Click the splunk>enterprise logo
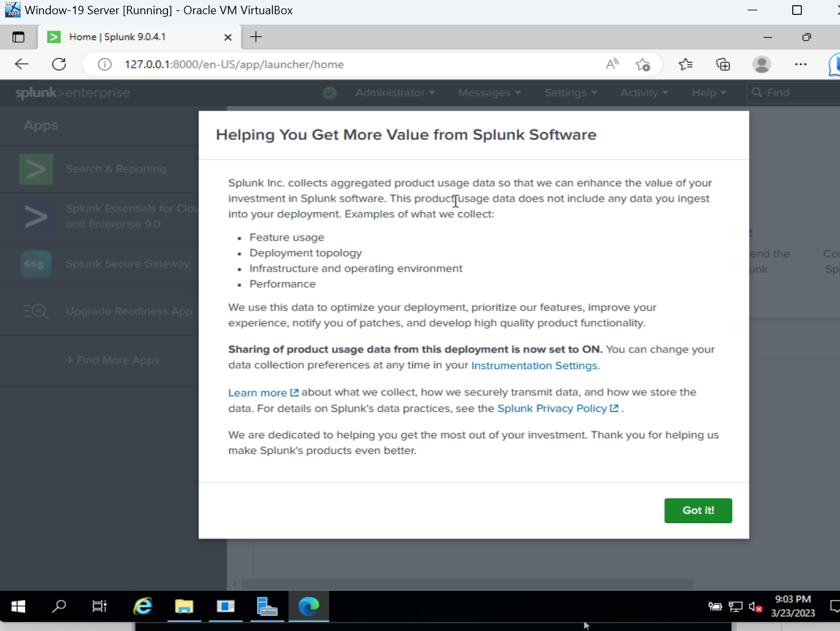 [x=73, y=92]
